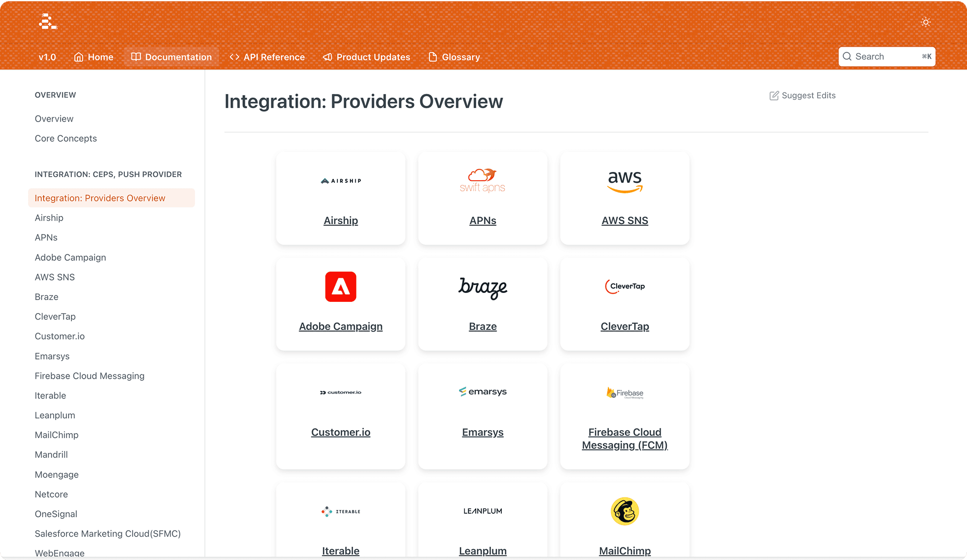Select OneSignal in the sidebar
The height and width of the screenshot is (560, 967).
pyautogui.click(x=56, y=514)
